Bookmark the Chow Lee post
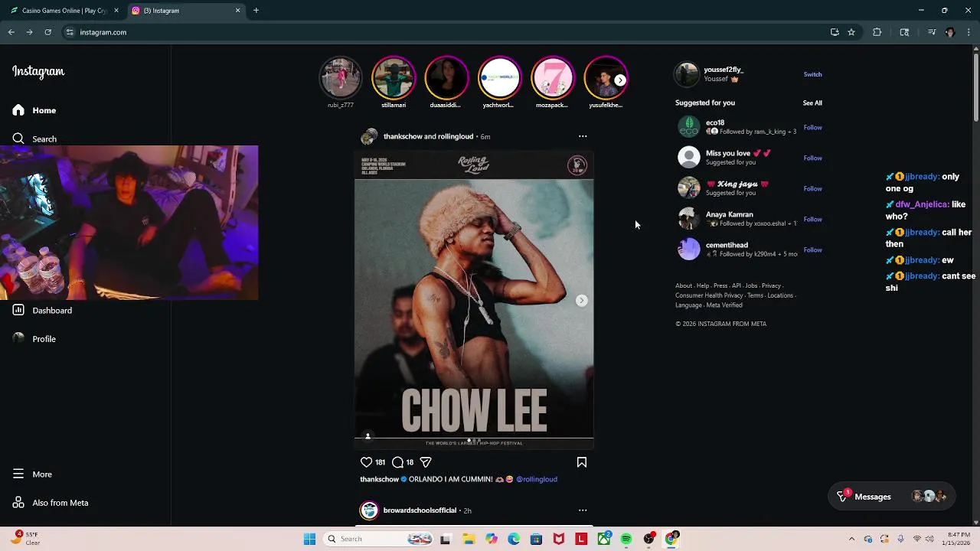The width and height of the screenshot is (980, 551). click(x=582, y=462)
